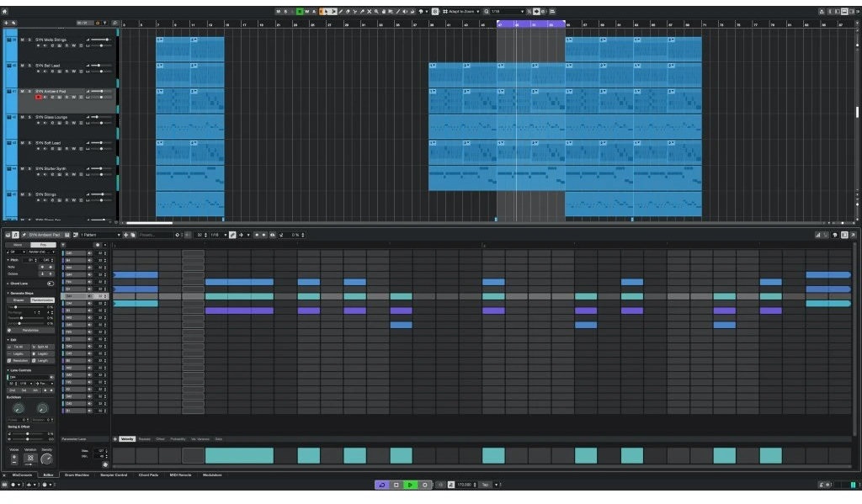Click the Resolution button in the Edit section

19,361
